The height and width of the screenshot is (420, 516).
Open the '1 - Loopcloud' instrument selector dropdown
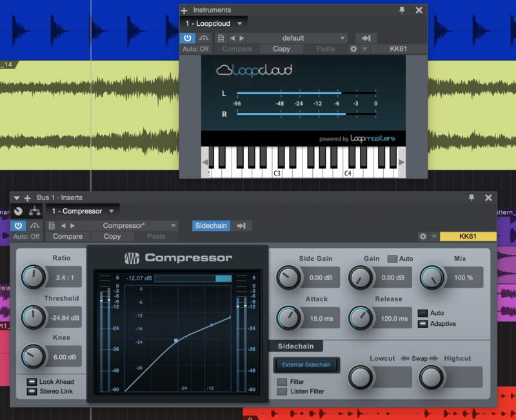point(214,24)
